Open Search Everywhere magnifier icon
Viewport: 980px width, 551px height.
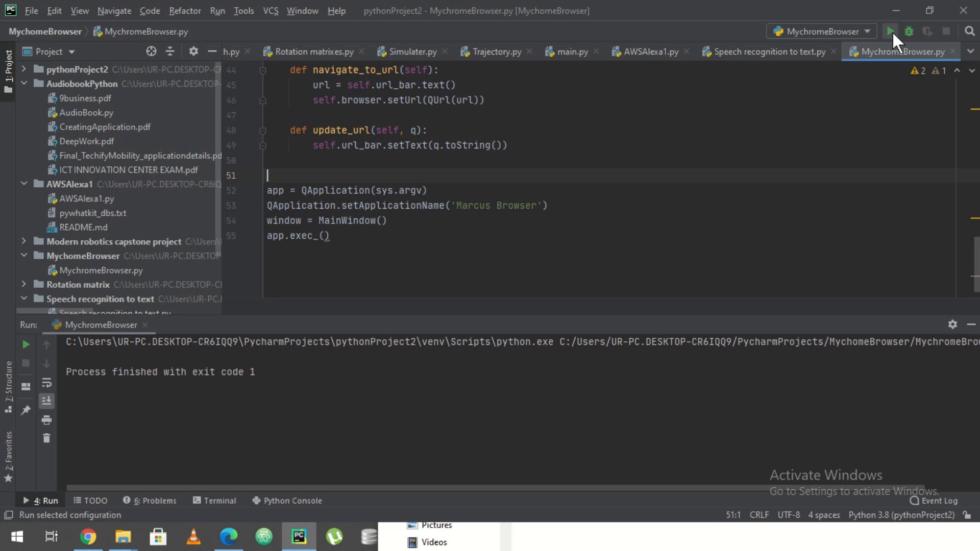pos(969,31)
